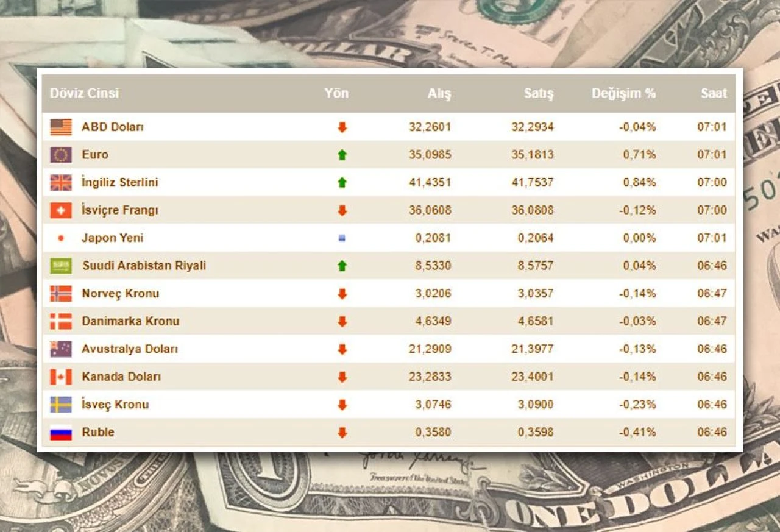Click the US flag icon beside ABD Doları
Viewport: 780px width, 532px height.
tap(61, 127)
